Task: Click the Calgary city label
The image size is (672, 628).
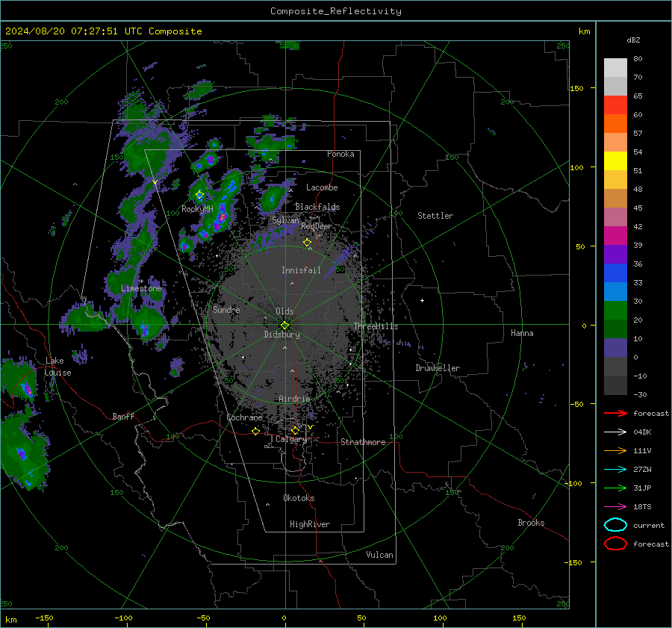Action: click(291, 439)
